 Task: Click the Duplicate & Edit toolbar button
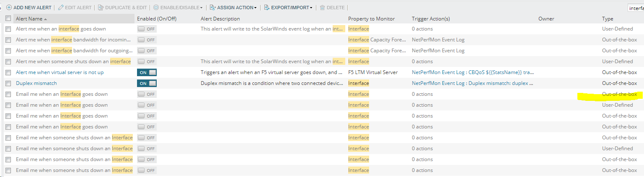[122, 8]
